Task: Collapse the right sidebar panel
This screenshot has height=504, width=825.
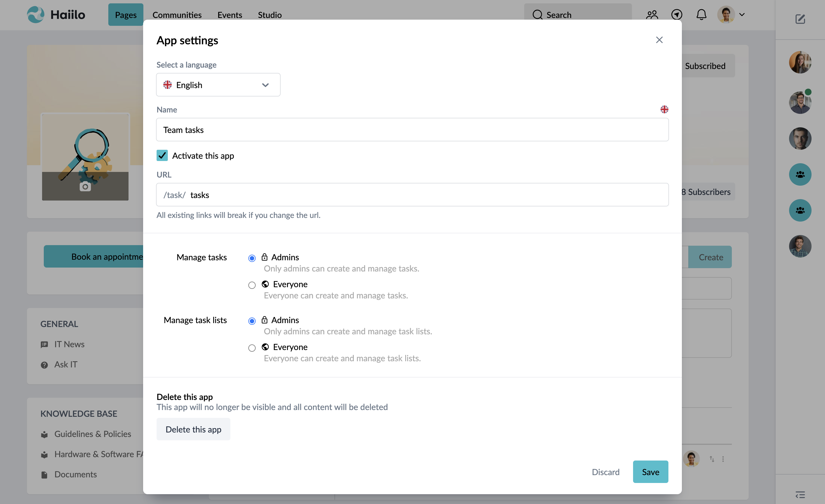Action: pos(800,495)
